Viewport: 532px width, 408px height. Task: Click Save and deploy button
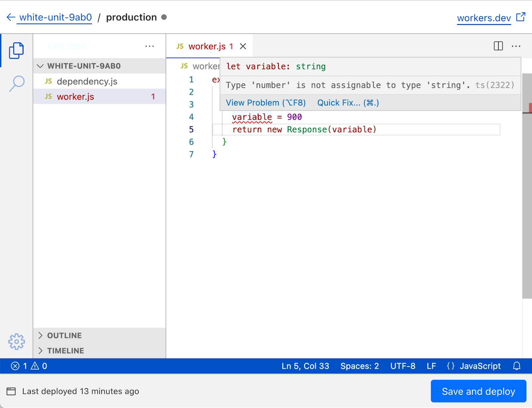click(478, 391)
